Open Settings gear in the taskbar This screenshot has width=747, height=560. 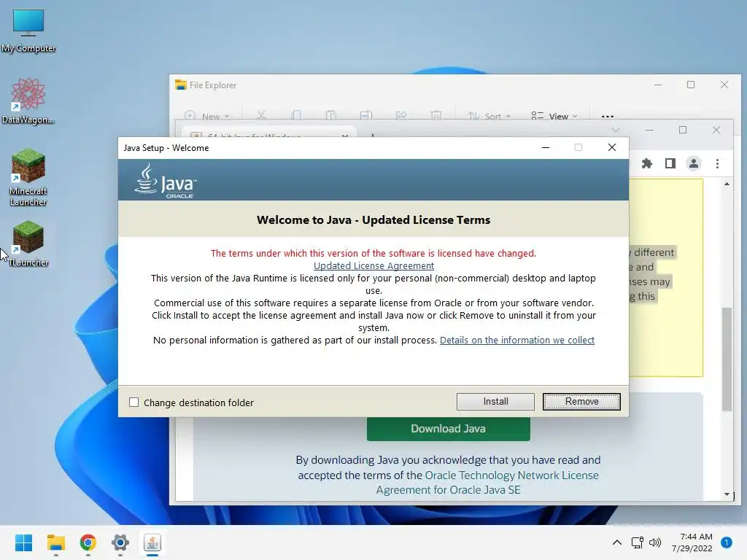pos(120,542)
